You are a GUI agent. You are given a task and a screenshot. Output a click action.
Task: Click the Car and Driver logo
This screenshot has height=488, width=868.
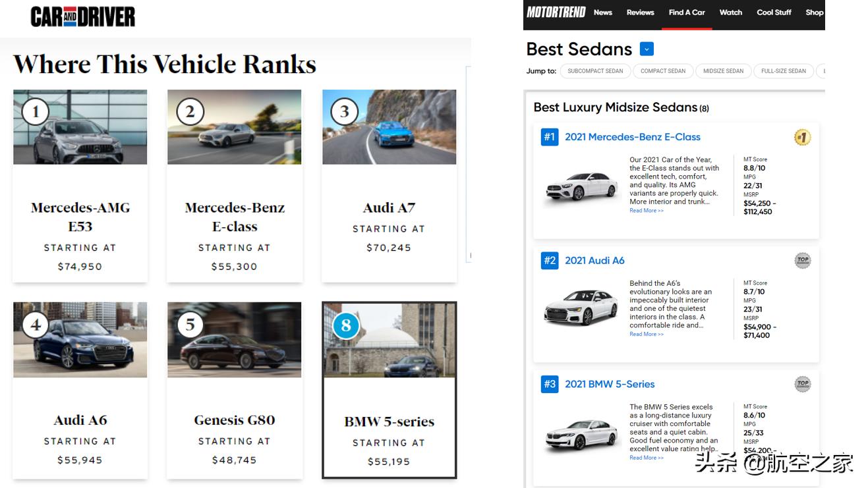click(x=83, y=16)
